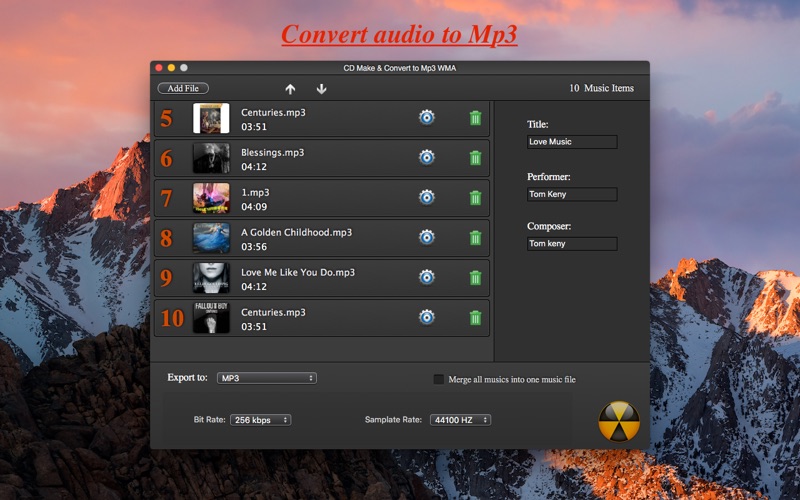Click the Performer field containing Tom Keny
The width and height of the screenshot is (800, 500).
tap(572, 194)
